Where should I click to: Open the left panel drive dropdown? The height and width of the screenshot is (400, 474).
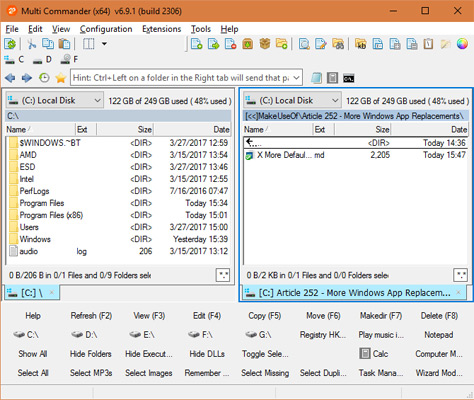coord(54,100)
